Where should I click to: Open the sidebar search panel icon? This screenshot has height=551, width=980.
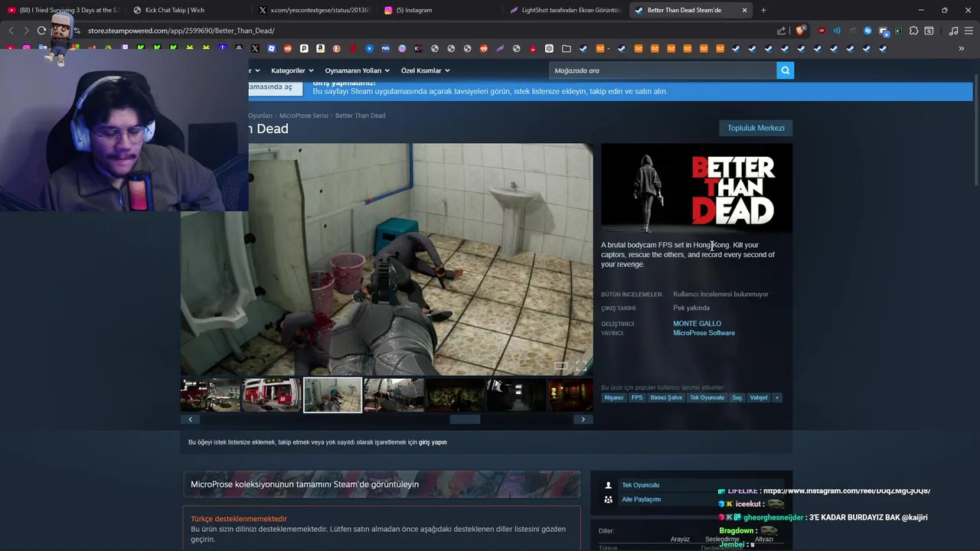point(929,31)
